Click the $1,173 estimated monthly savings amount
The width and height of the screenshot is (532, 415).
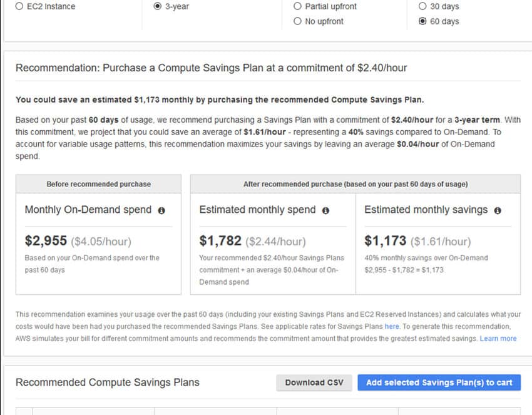point(386,240)
